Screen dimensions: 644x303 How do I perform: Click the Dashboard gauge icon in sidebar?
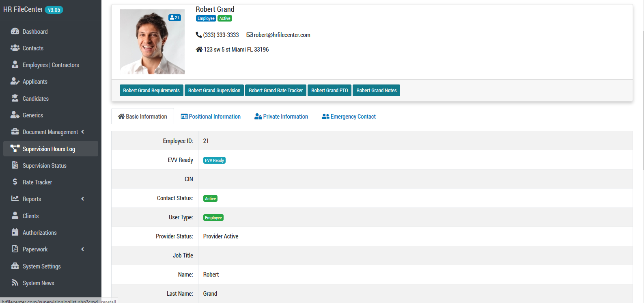pos(15,31)
